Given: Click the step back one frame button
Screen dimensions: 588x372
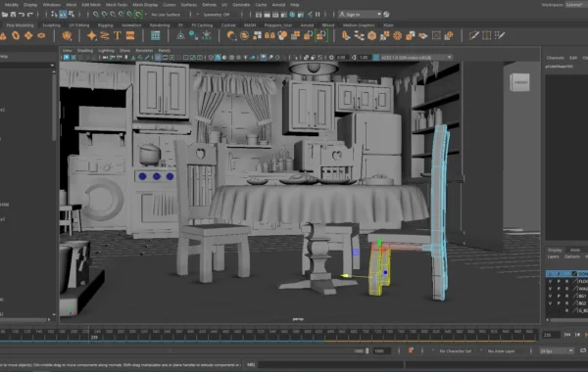Looking at the screenshot, I should [x=577, y=335].
